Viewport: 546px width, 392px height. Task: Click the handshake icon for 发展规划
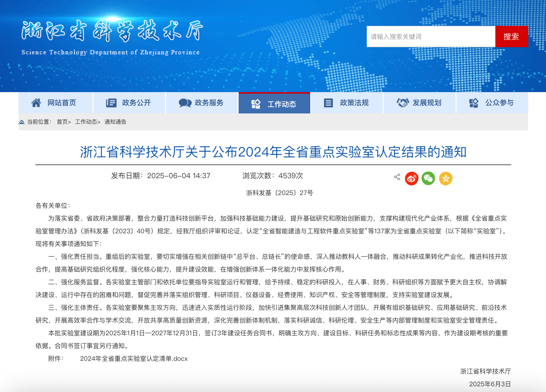tap(403, 103)
